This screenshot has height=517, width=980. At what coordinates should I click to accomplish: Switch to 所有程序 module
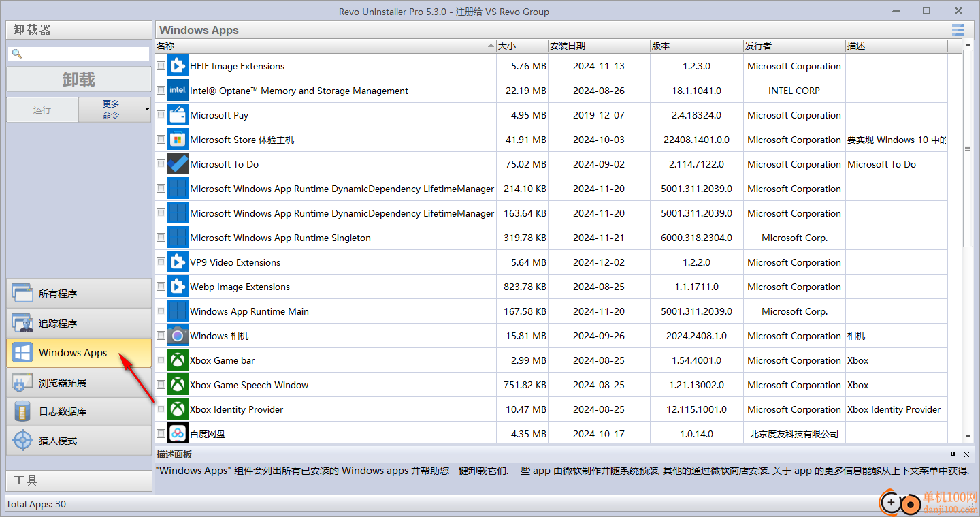[x=79, y=294]
